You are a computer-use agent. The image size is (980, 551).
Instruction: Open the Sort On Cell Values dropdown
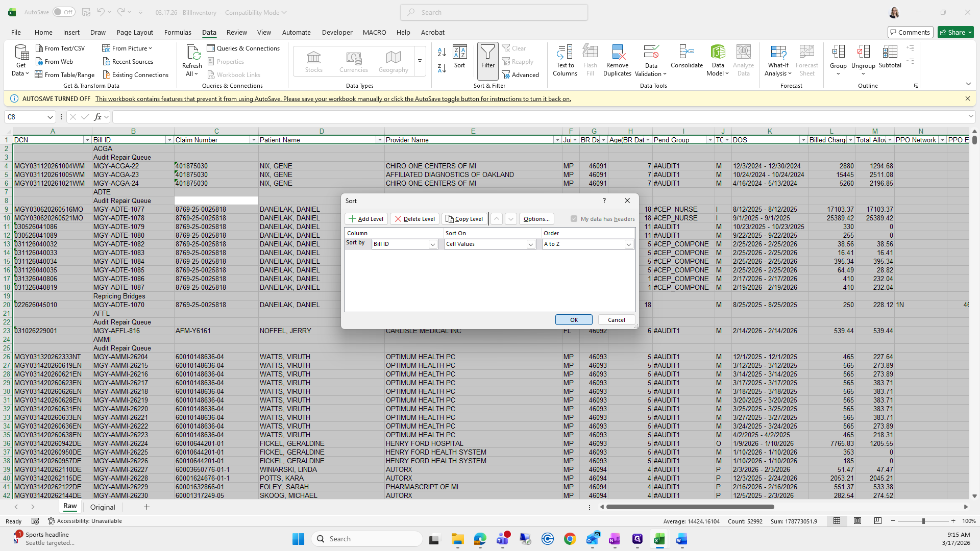[531, 244]
